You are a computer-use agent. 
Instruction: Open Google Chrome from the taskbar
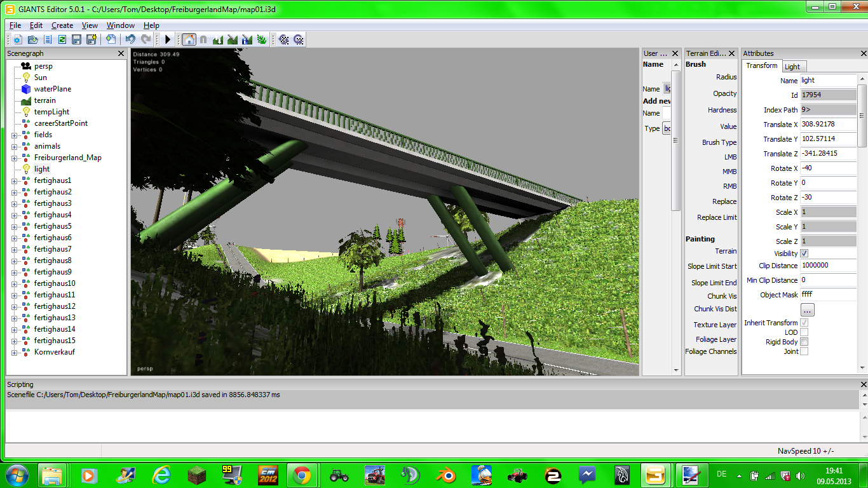tap(302, 475)
